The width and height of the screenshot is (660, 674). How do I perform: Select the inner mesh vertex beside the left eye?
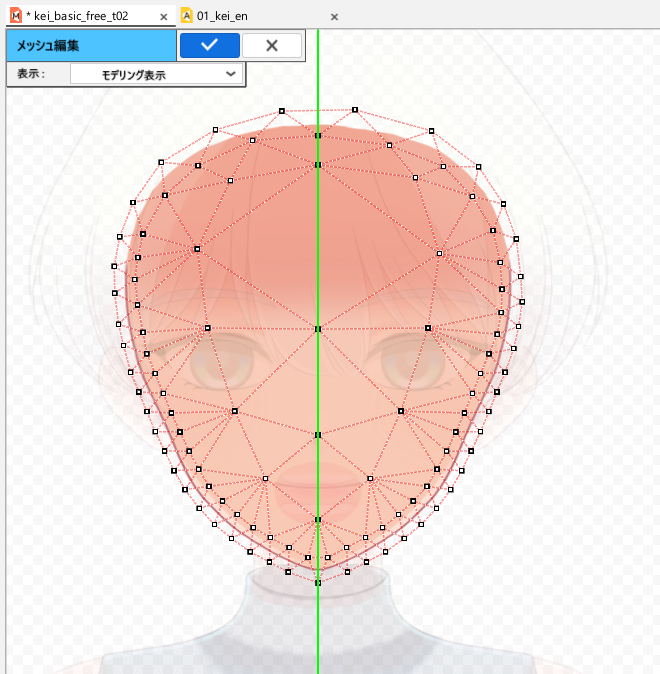click(x=207, y=328)
